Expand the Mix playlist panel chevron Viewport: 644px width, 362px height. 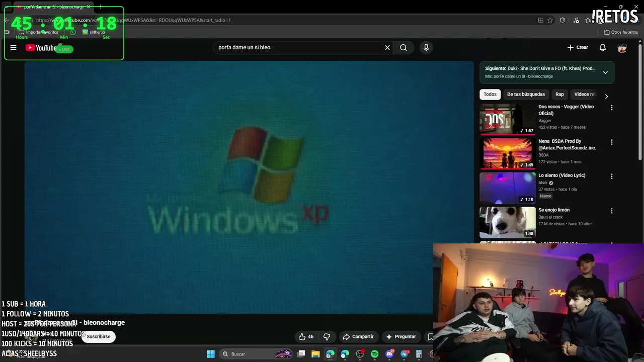[x=605, y=72]
